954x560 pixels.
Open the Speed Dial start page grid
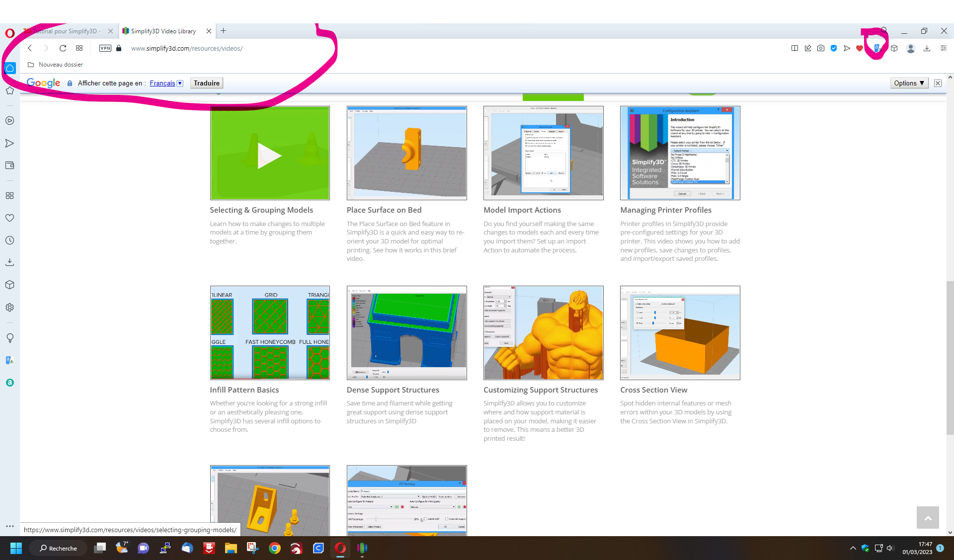point(79,48)
